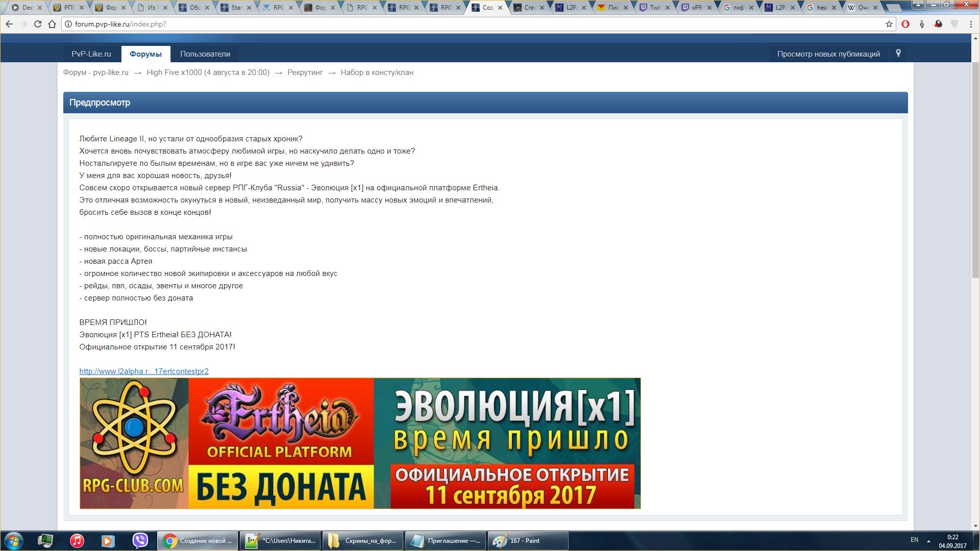Open the system monitor taskbar icon
Screen dimensions: 980x551
(x=45, y=541)
